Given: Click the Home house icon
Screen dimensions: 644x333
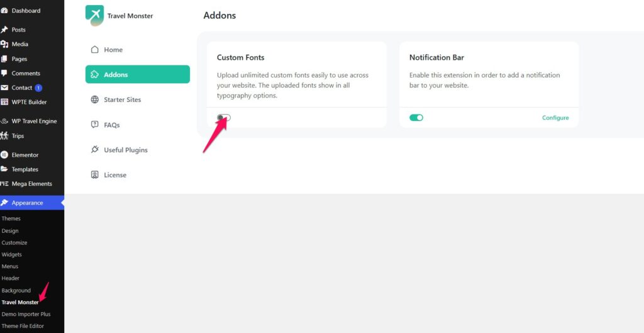Looking at the screenshot, I should pyautogui.click(x=95, y=50).
